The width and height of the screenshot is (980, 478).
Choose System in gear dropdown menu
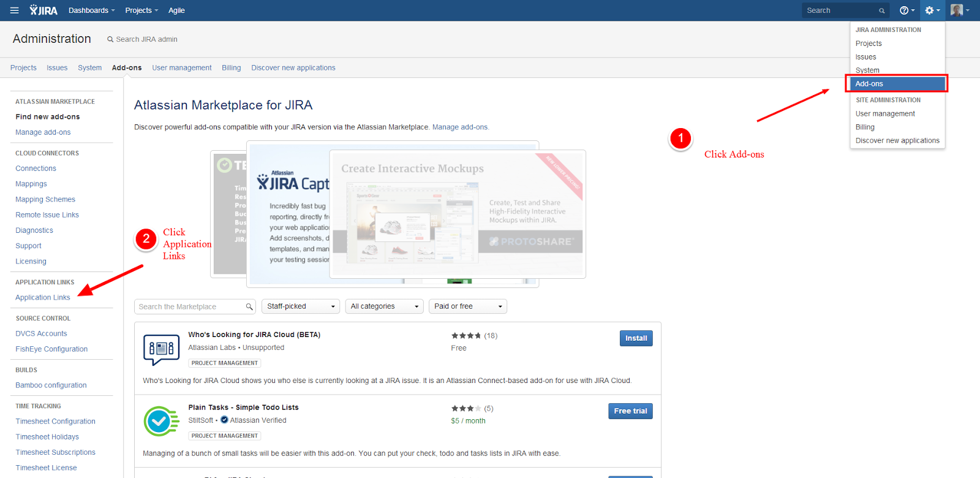click(x=897, y=70)
